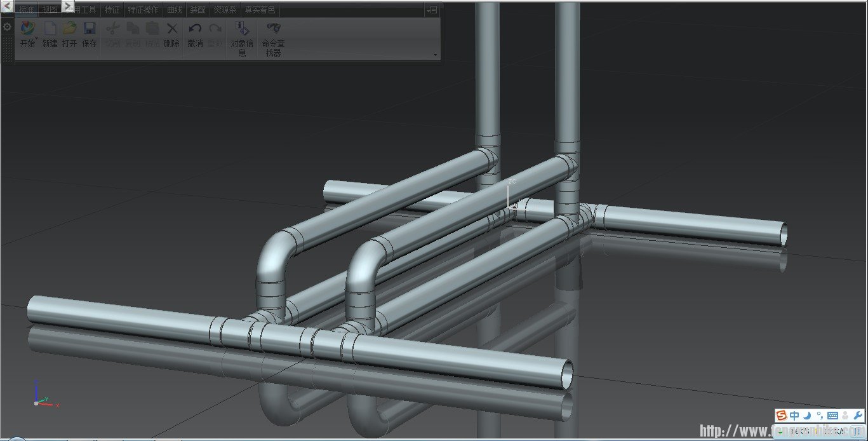Open toolbar options arrow at bottom-right of ribbon

pos(435,55)
